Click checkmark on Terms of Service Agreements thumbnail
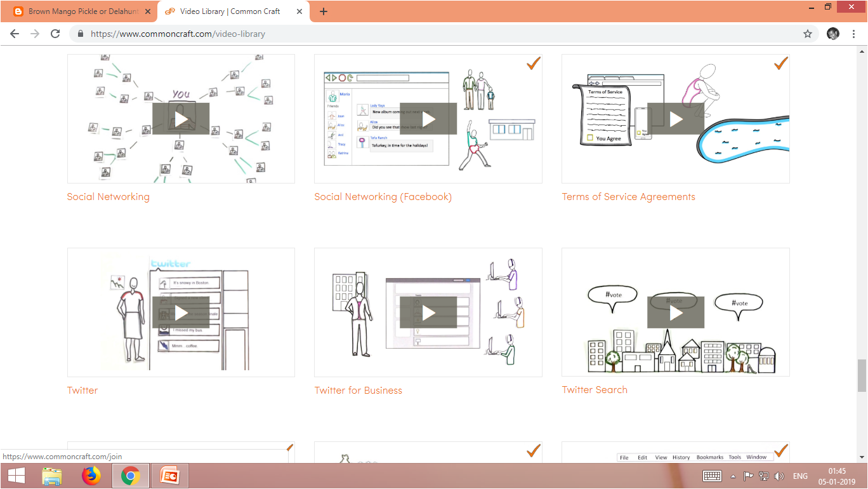The height and width of the screenshot is (489, 868). 781,63
